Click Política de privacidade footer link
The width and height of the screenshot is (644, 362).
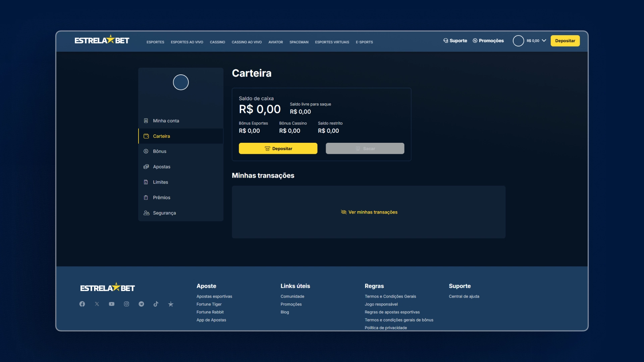386,328
